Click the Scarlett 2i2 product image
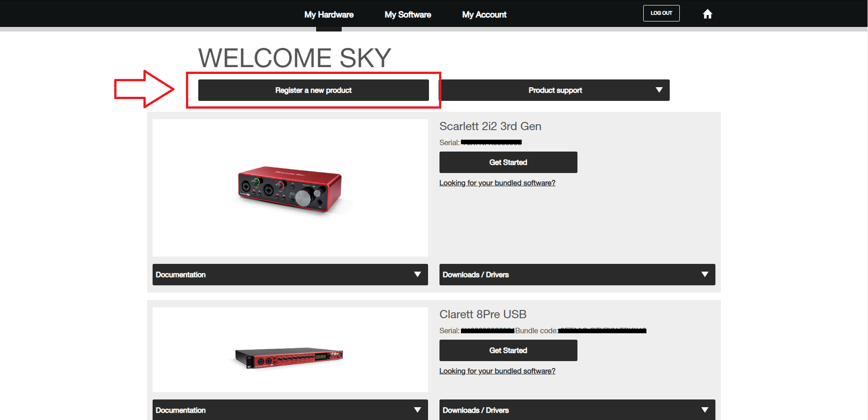 (x=290, y=188)
